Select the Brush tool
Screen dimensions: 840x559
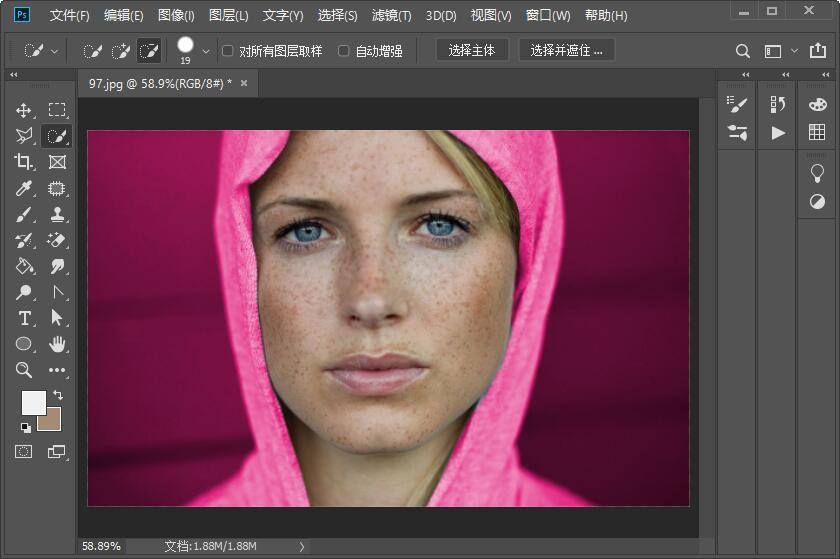click(x=24, y=214)
